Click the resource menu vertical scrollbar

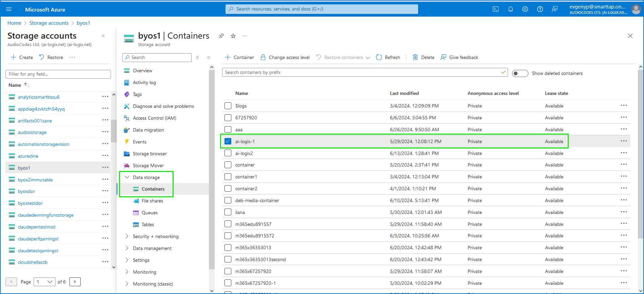point(212,170)
